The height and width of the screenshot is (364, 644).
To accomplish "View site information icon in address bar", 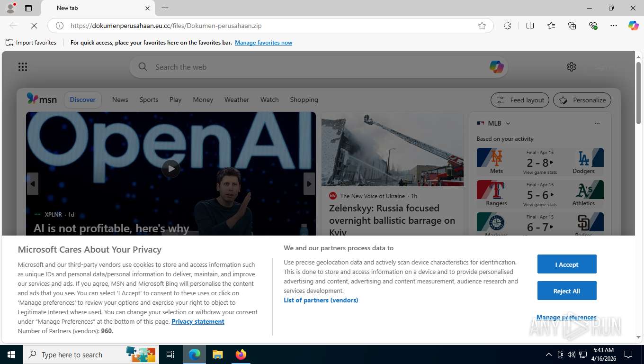I will pyautogui.click(x=60, y=26).
